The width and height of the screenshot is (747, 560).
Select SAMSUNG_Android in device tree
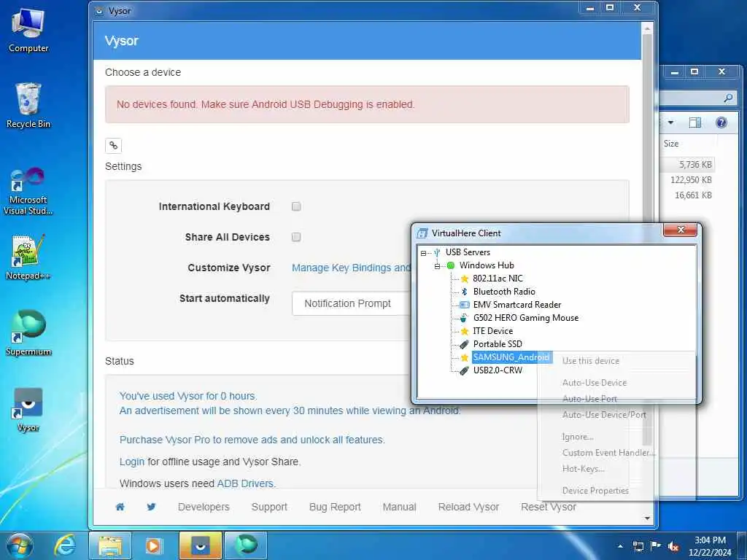click(x=511, y=357)
